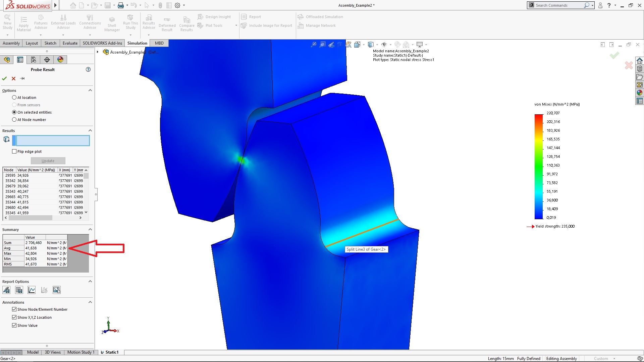
Task: Cancel Probe Result with red X
Action: pyautogui.click(x=13, y=78)
